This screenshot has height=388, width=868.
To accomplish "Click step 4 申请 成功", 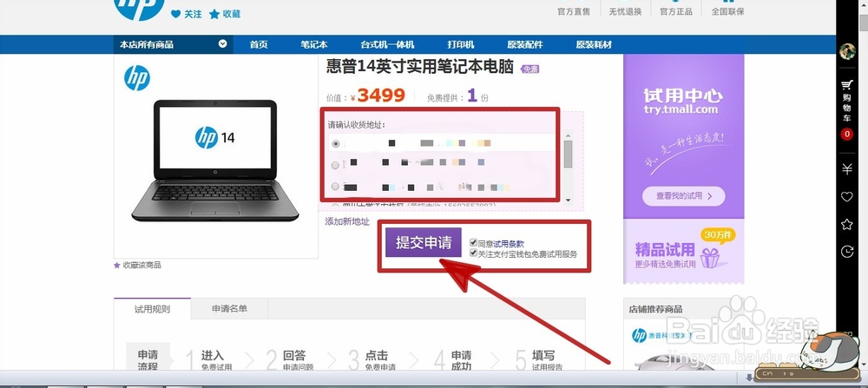I will tap(453, 360).
